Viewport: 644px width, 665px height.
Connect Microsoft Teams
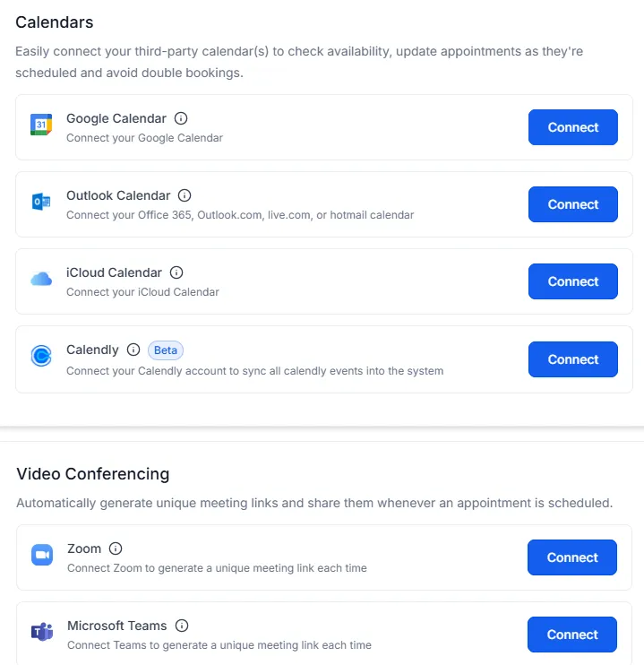click(572, 635)
